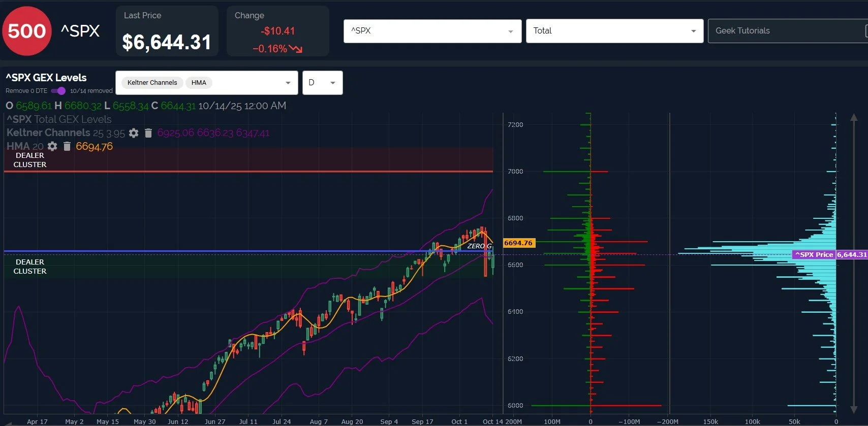This screenshot has width=868, height=426.
Task: Open the D timeframe dropdown
Action: pyautogui.click(x=323, y=83)
